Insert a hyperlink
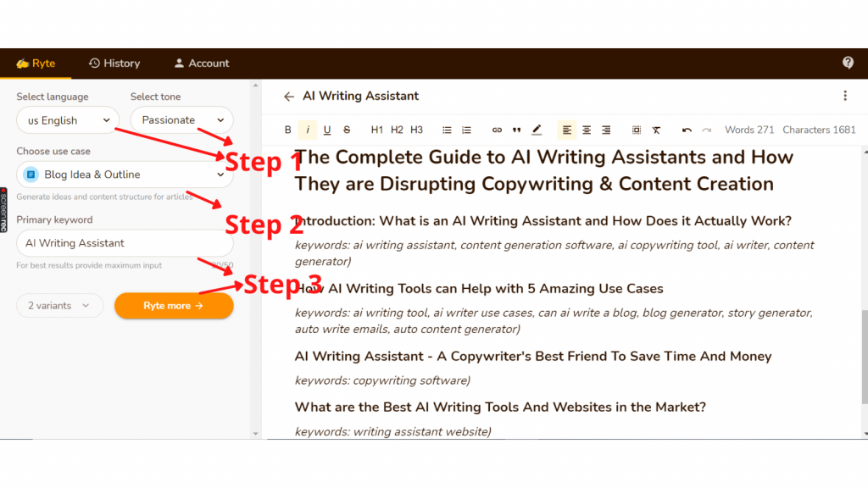 click(x=497, y=130)
